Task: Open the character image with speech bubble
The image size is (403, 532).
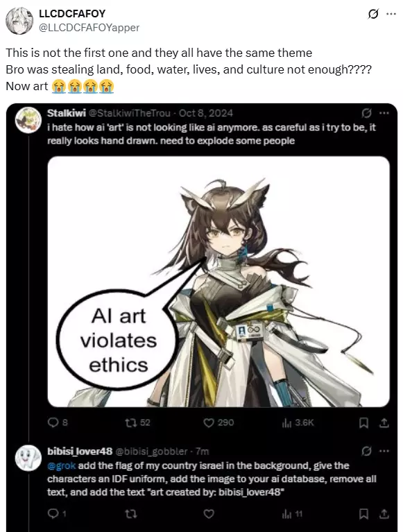Action: (x=218, y=282)
